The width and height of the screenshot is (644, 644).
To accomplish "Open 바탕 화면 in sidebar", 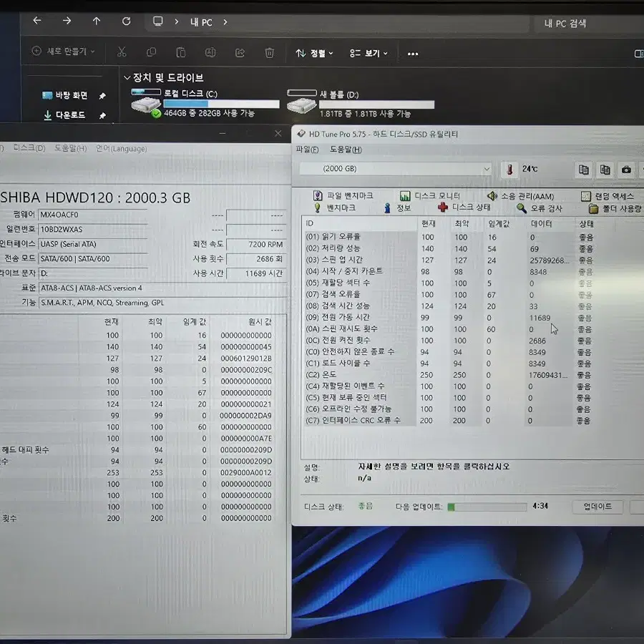I will point(65,95).
